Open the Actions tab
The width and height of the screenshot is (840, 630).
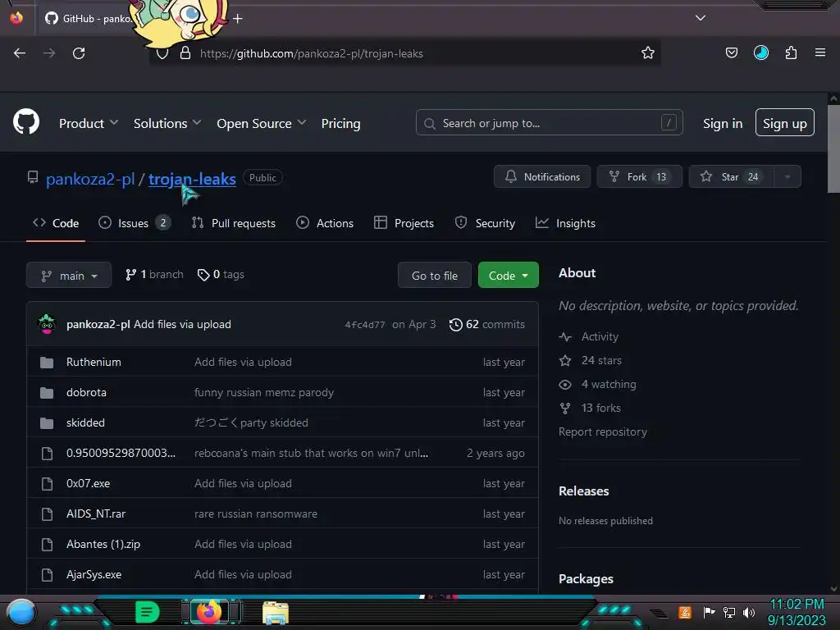coord(325,223)
